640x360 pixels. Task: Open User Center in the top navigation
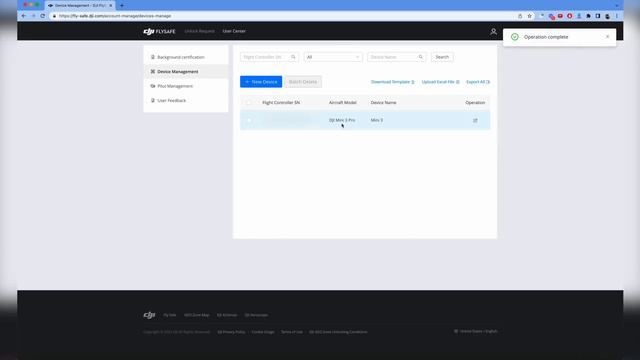point(234,31)
